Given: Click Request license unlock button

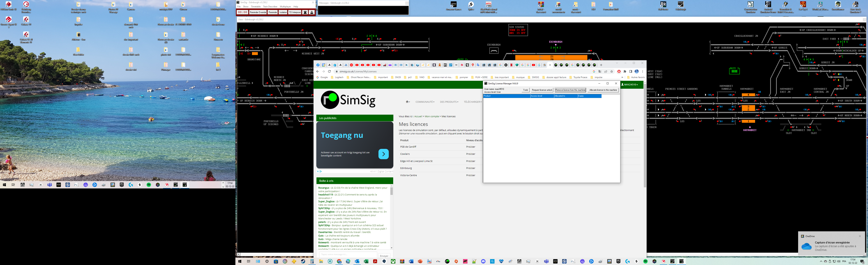Looking at the screenshot, I should [542, 90].
